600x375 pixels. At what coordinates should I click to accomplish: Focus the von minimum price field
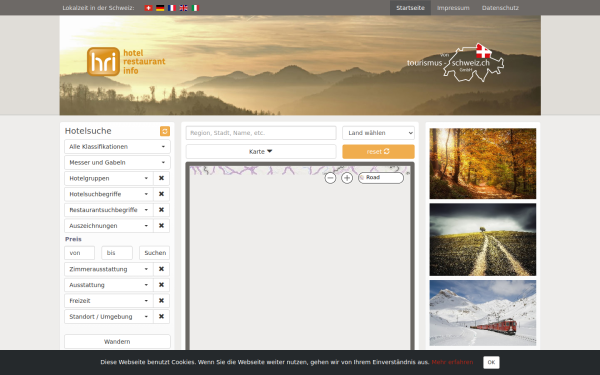pyautogui.click(x=80, y=253)
